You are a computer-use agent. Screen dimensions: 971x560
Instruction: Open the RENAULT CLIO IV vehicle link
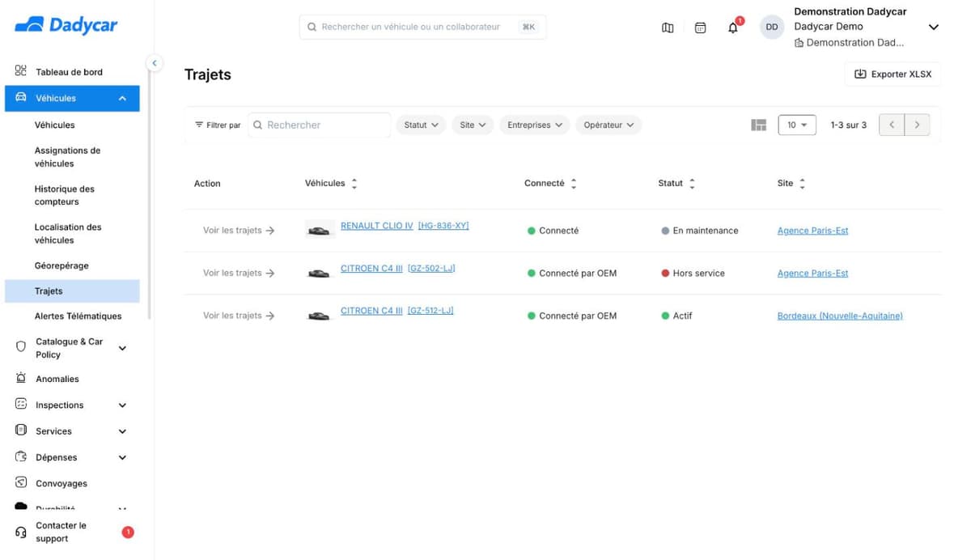(x=376, y=226)
